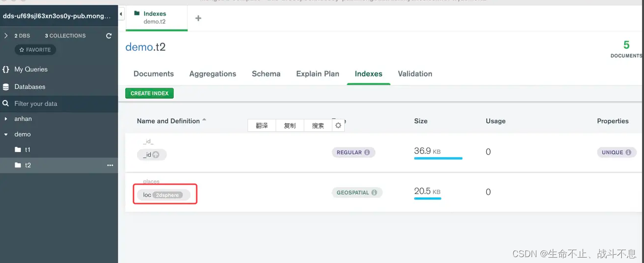Click the demo database breadcrumb link
This screenshot has width=644, height=263.
(139, 47)
